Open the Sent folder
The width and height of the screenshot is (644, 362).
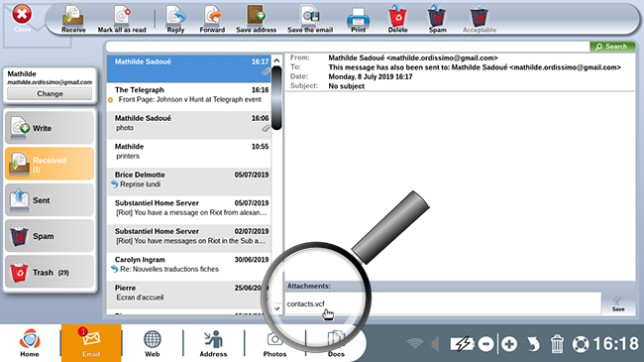pyautogui.click(x=50, y=200)
